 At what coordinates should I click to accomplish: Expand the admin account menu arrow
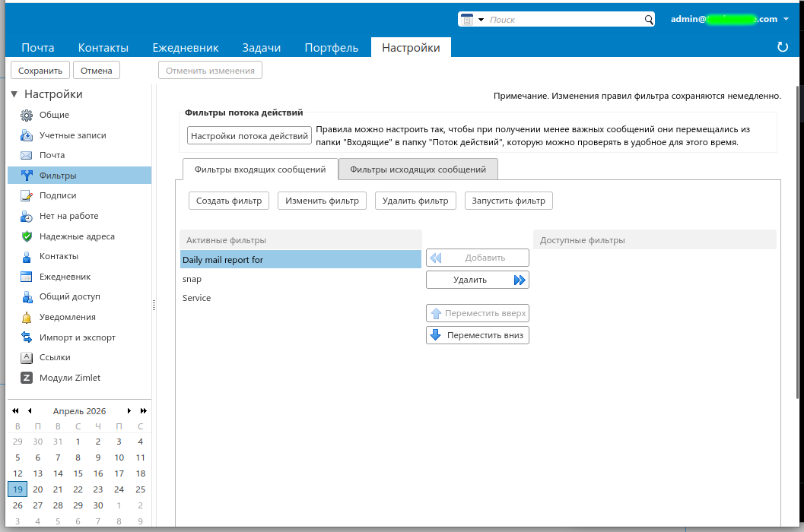point(785,20)
